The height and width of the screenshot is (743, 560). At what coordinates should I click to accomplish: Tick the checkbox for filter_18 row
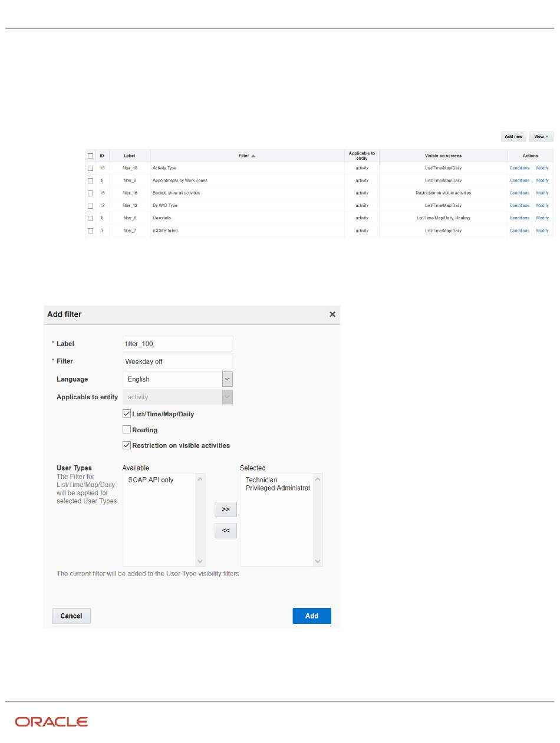90,168
